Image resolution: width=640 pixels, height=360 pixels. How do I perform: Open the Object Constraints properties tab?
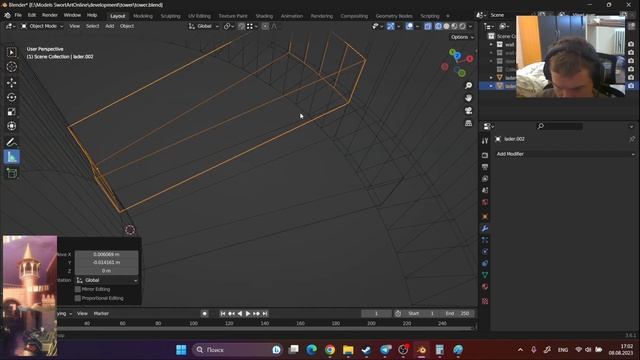485,263
